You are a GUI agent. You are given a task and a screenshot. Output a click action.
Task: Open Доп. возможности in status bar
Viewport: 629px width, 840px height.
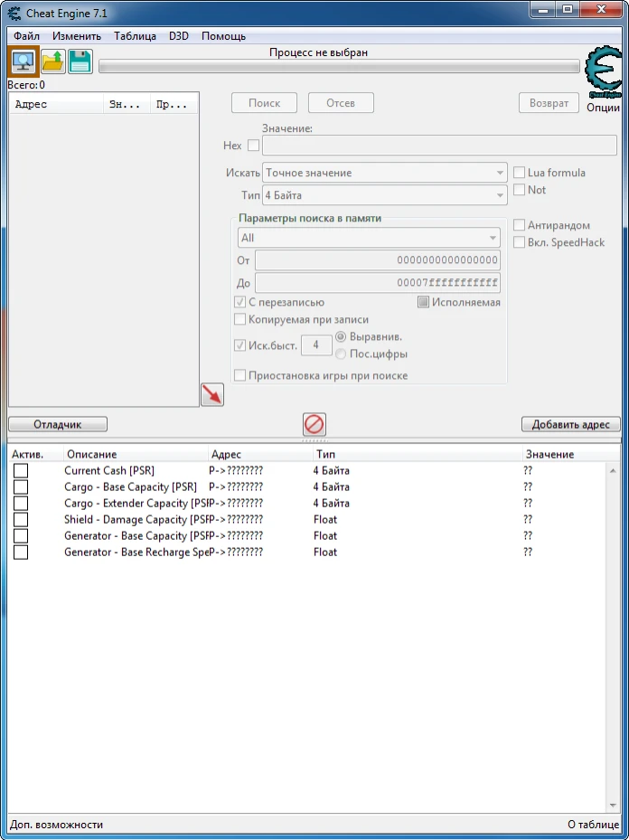pyautogui.click(x=57, y=825)
